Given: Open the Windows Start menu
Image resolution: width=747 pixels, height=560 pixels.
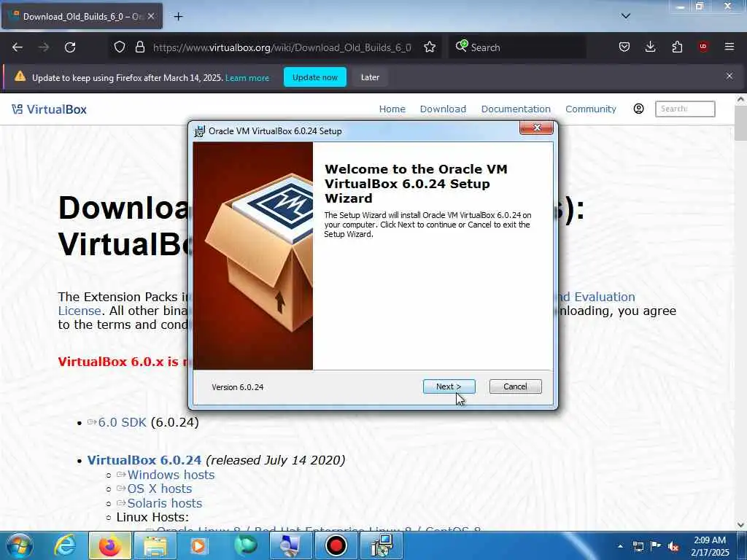Looking at the screenshot, I should click(x=19, y=545).
